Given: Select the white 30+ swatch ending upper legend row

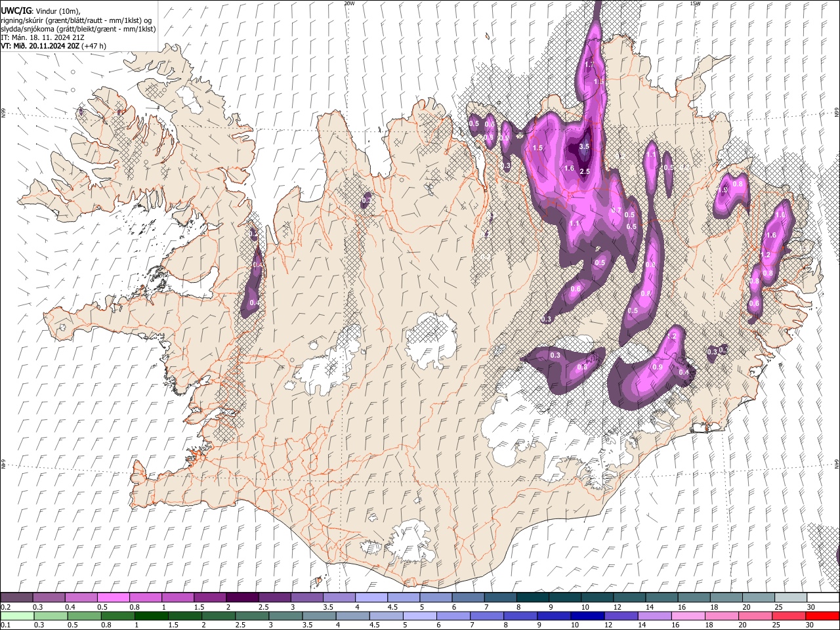Looking at the screenshot, I should 823,598.
